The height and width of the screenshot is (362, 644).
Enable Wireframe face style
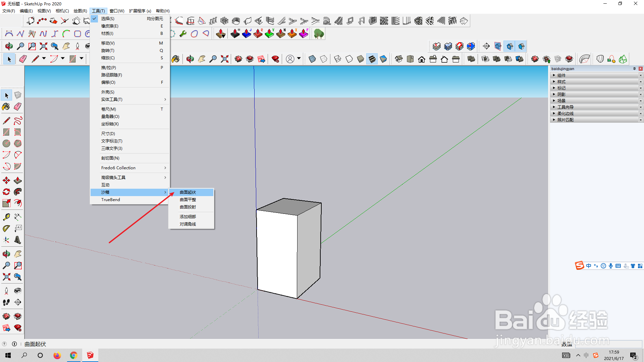338,59
